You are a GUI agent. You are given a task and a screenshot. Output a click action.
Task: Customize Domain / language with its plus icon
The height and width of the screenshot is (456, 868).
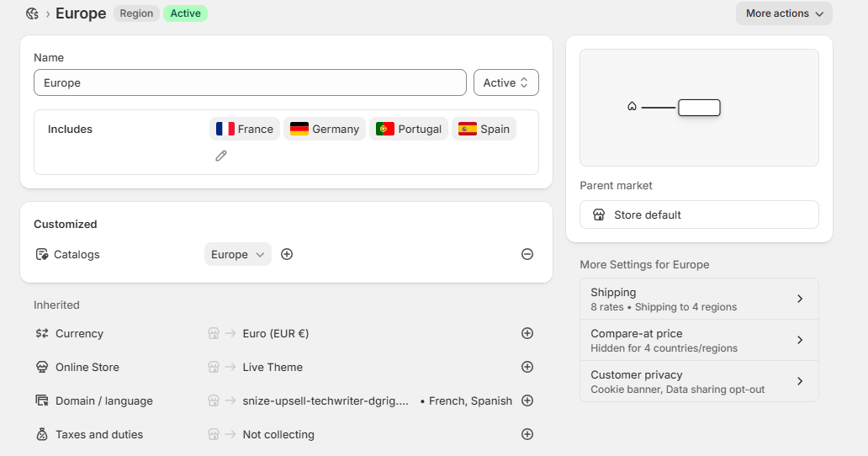point(527,400)
